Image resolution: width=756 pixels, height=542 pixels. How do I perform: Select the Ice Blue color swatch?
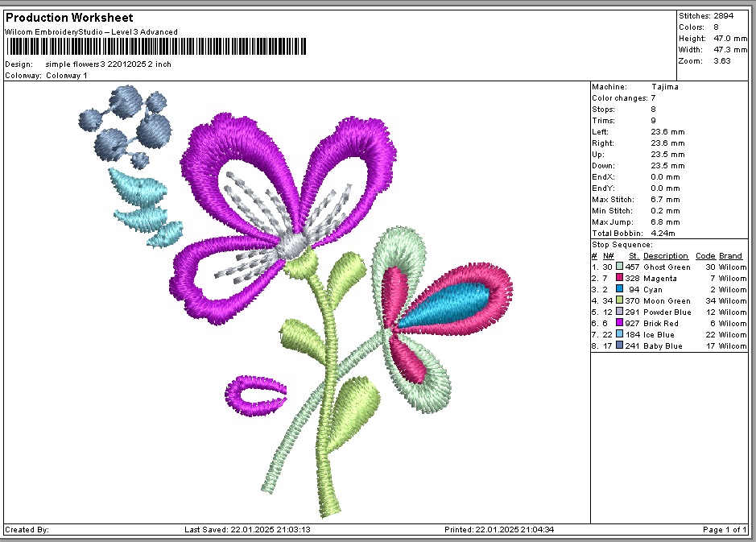click(x=620, y=333)
